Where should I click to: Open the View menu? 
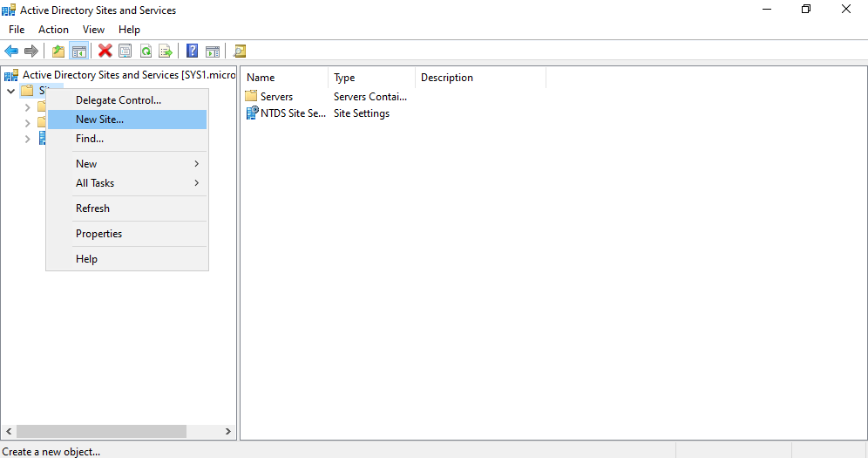click(x=93, y=30)
